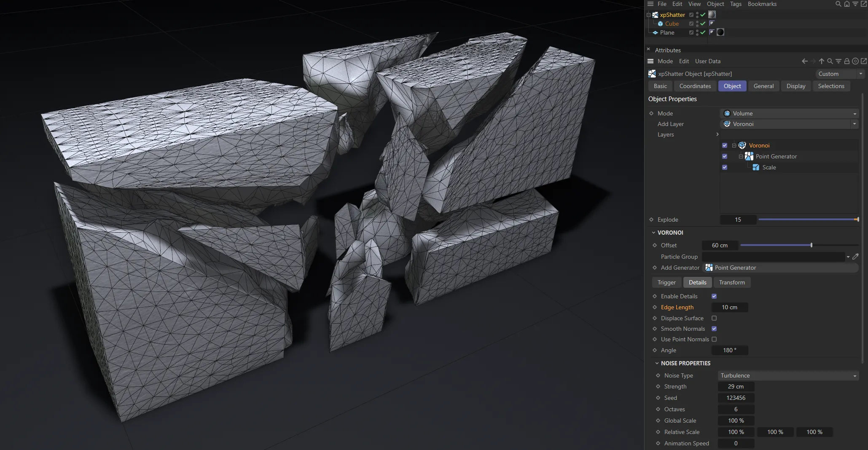
Task: Click the Transform button
Action: (x=731, y=282)
